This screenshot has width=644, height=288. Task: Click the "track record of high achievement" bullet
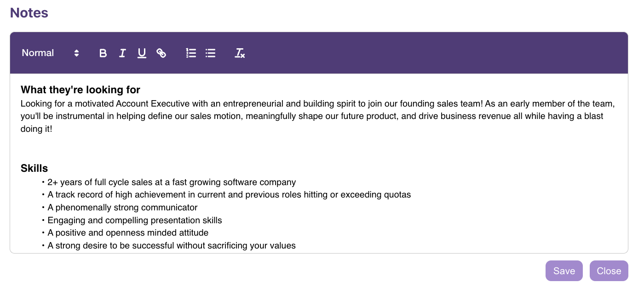tap(229, 195)
